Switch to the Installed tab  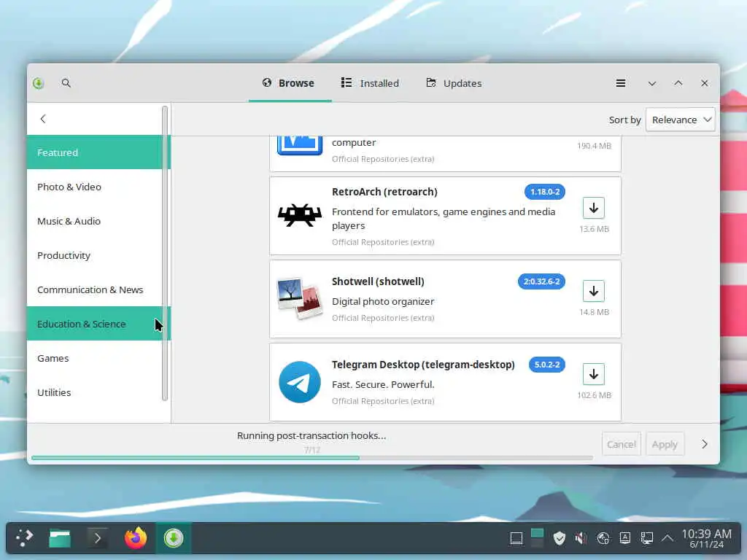370,83
